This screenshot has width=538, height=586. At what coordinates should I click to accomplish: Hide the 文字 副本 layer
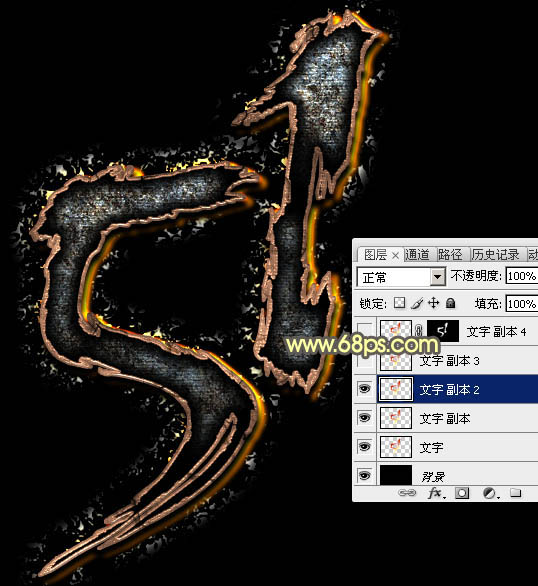tap(365, 418)
